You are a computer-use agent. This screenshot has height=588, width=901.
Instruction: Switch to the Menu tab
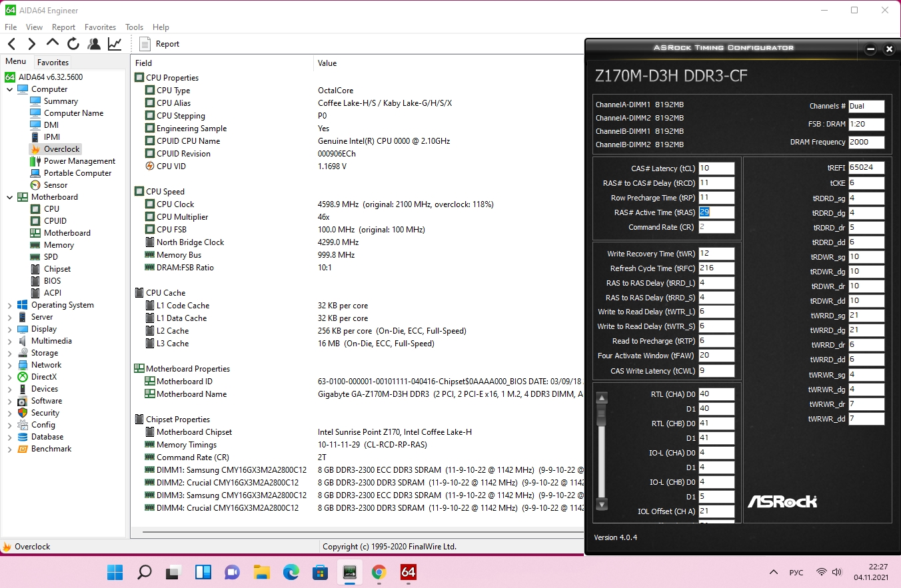[x=16, y=62]
